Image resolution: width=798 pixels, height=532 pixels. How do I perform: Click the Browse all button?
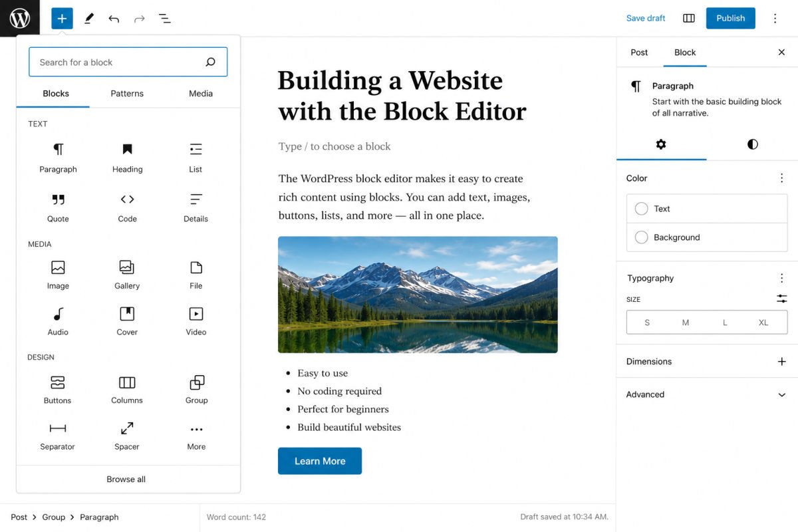(126, 479)
